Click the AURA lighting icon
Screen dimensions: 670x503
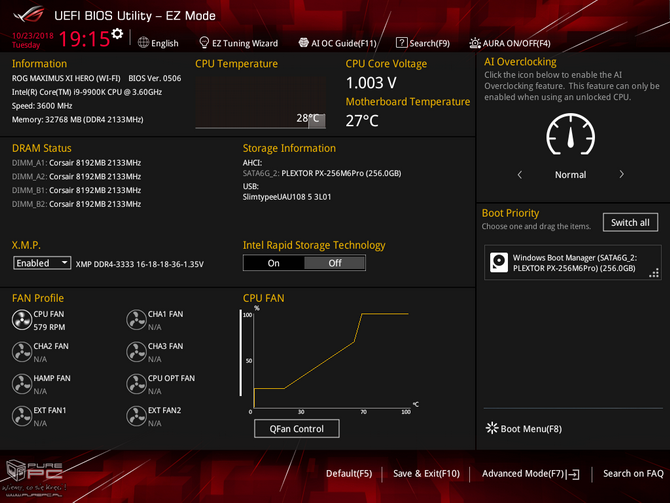475,43
